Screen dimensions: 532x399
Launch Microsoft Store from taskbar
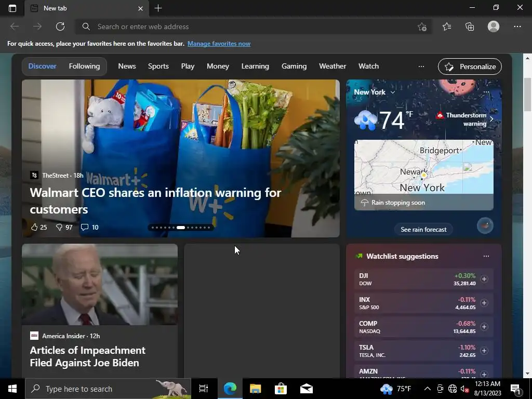click(281, 389)
